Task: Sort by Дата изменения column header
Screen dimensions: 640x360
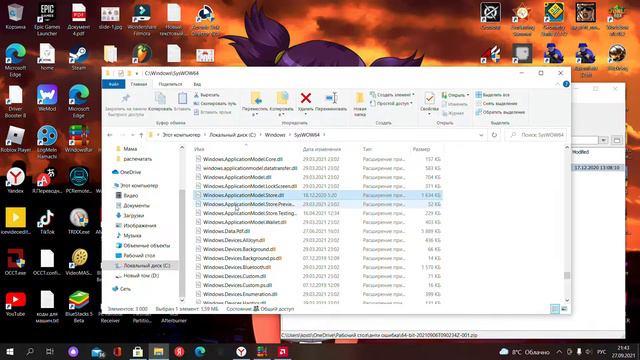Action: 322,149
